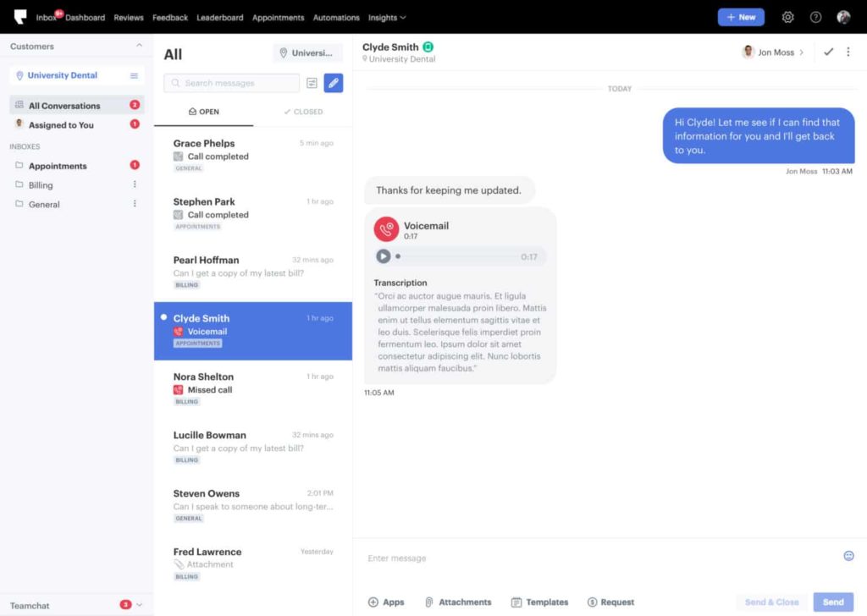
Task: Switch to the Closed conversations tab
Action: click(303, 112)
